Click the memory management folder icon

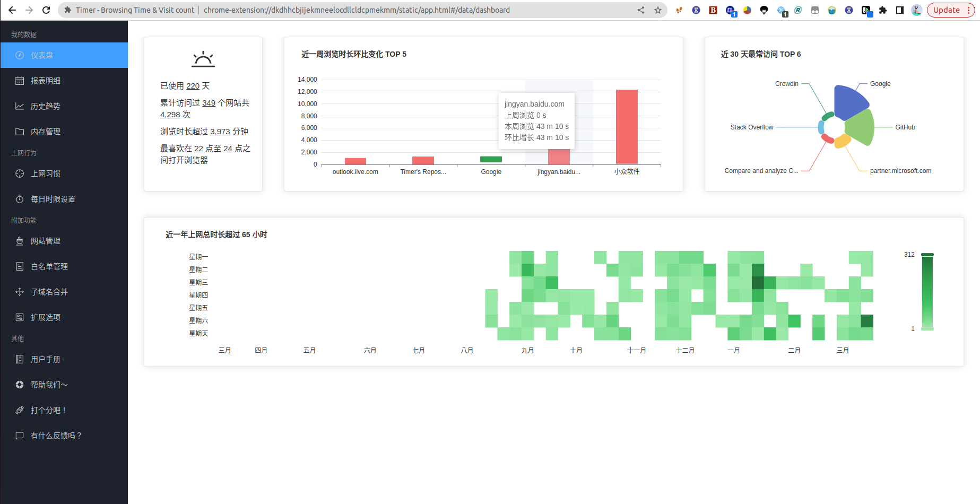(20, 132)
